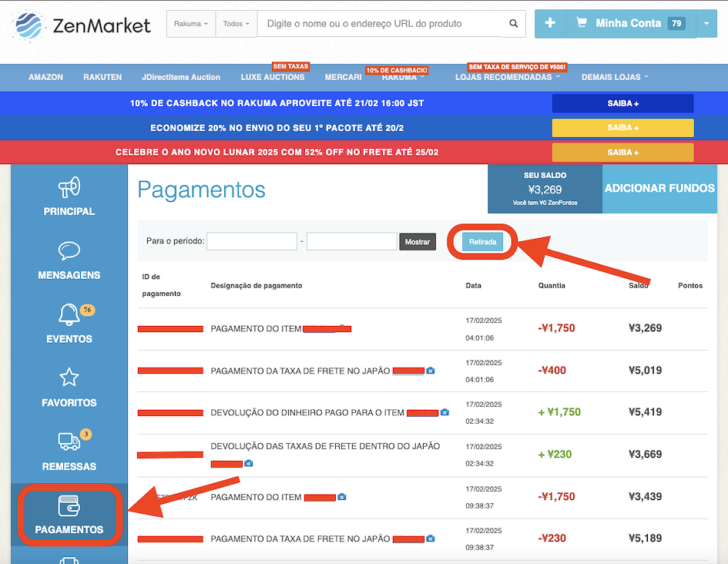728x564 pixels.
Task: Click the ¥5,419 balance value
Action: coord(645,412)
